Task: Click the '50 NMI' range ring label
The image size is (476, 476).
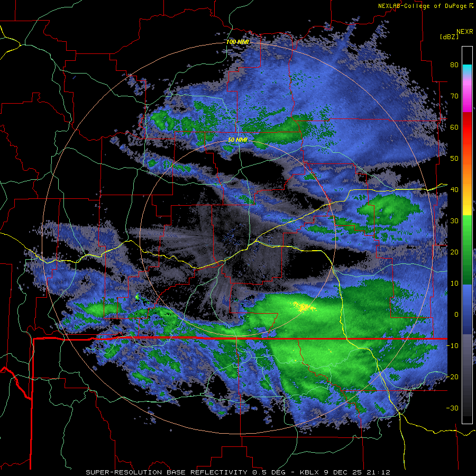Action: 237,140
